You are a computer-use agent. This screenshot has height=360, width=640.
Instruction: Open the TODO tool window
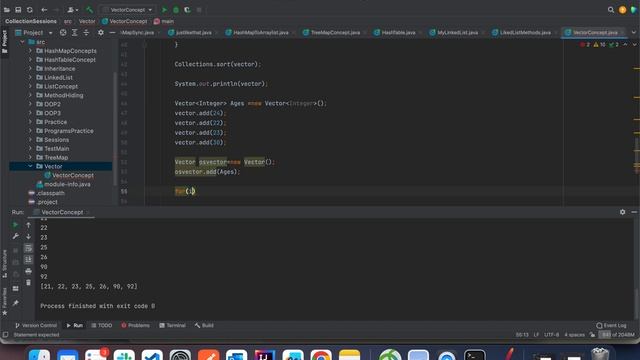point(101,326)
